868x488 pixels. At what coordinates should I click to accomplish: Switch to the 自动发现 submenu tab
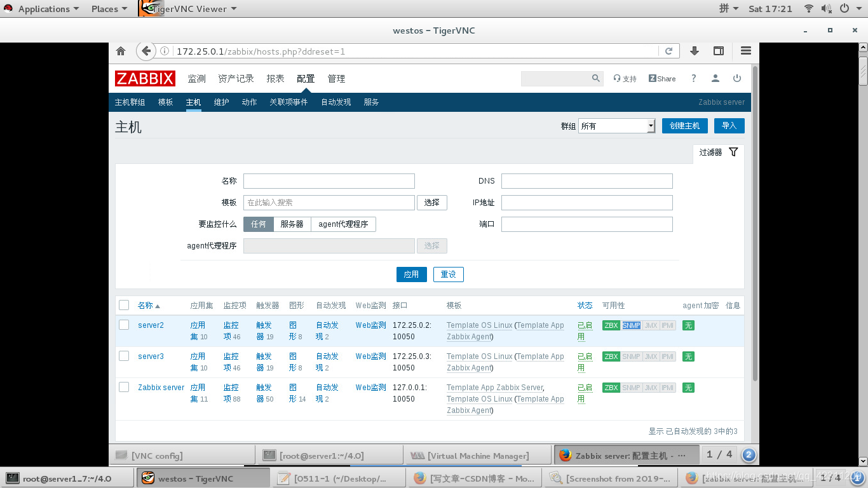click(336, 102)
